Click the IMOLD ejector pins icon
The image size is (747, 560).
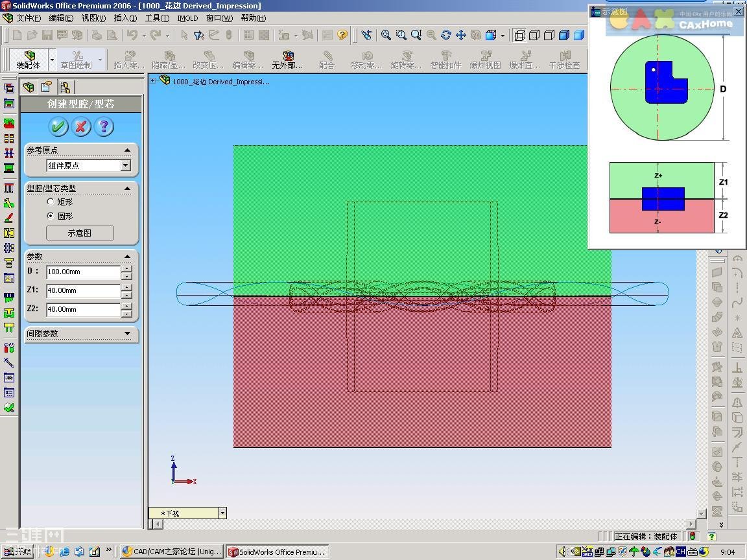click(8, 189)
